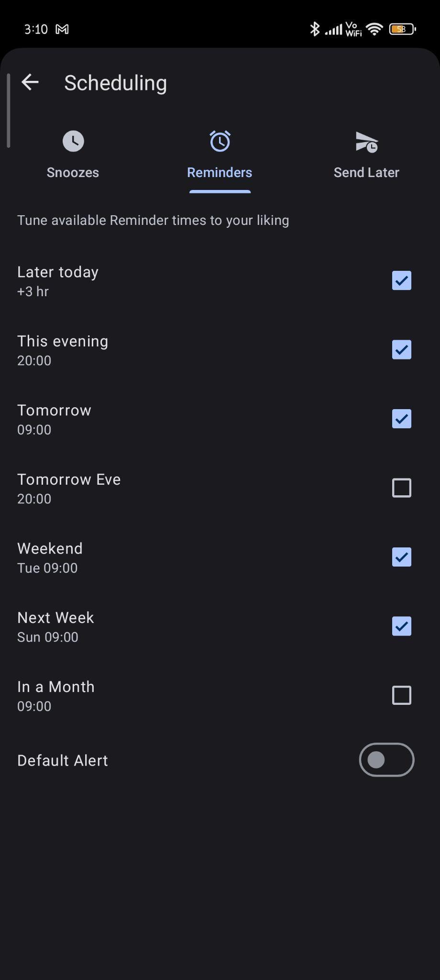Uncheck the Later today checkbox
The height and width of the screenshot is (980, 440).
click(x=401, y=280)
